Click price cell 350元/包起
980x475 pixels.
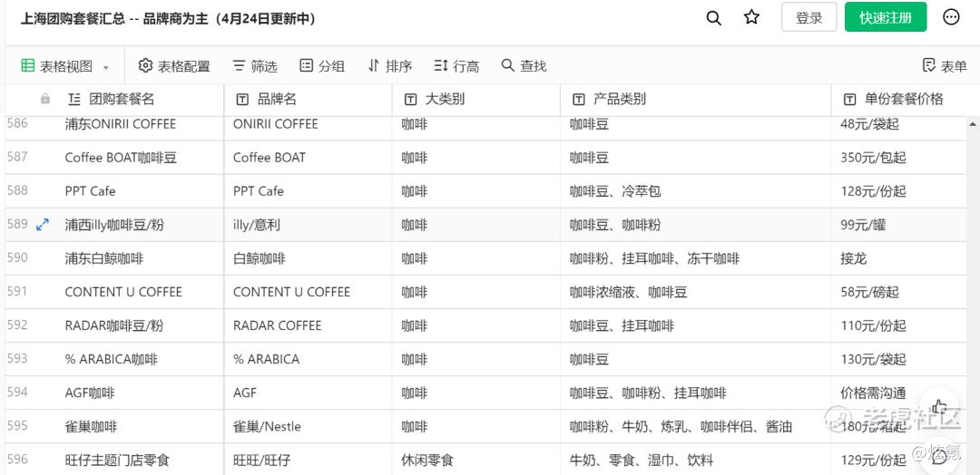[x=874, y=158]
